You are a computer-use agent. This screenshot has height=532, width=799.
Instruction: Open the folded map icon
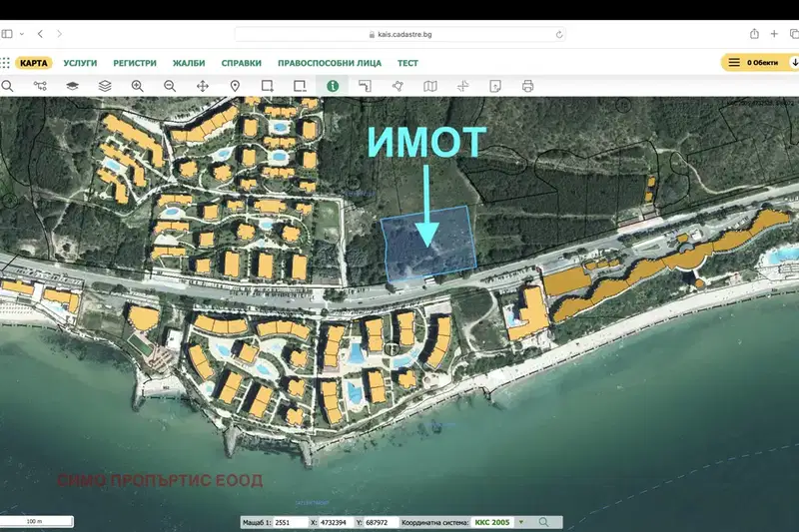click(x=430, y=86)
